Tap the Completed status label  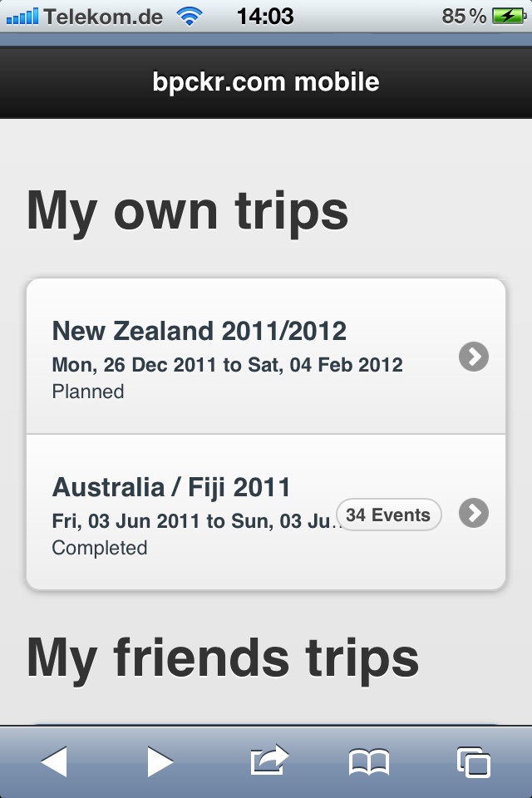tap(100, 547)
